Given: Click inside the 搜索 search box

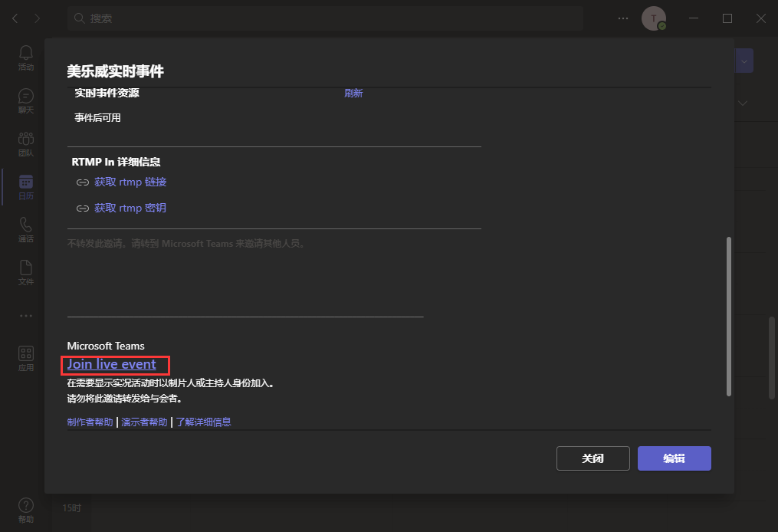Looking at the screenshot, I should coord(325,18).
